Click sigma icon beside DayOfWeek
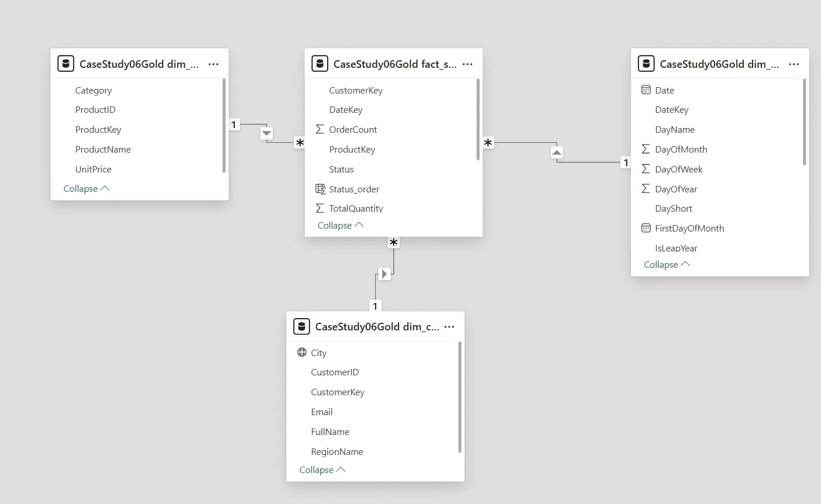821x504 pixels. point(646,169)
